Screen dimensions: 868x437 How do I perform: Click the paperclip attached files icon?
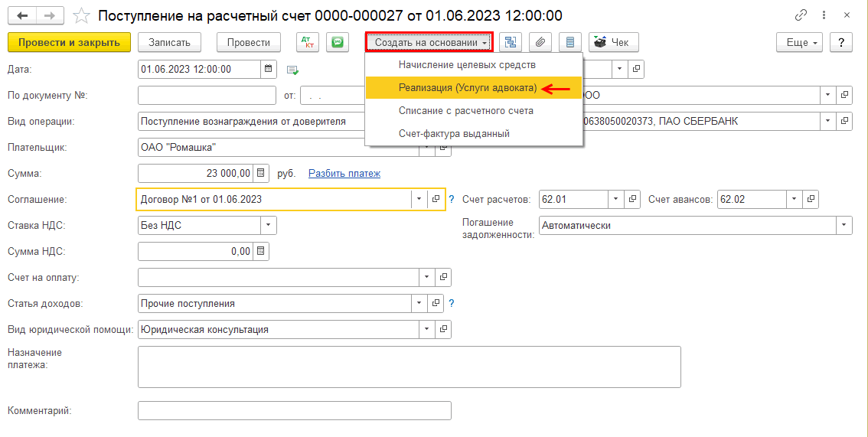point(540,42)
